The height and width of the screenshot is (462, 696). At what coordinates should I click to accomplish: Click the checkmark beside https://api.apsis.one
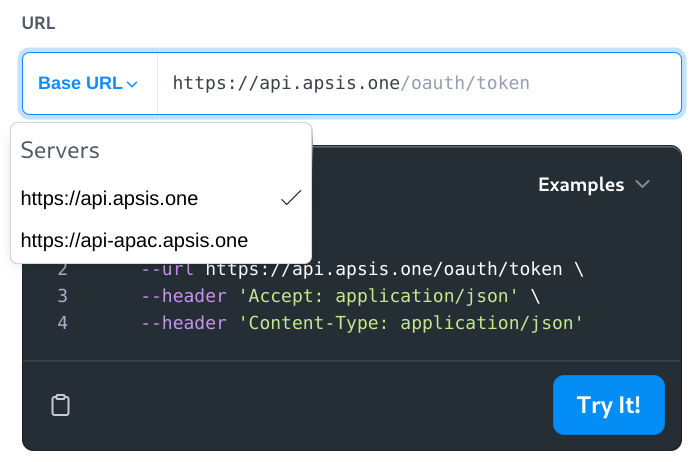coord(291,198)
